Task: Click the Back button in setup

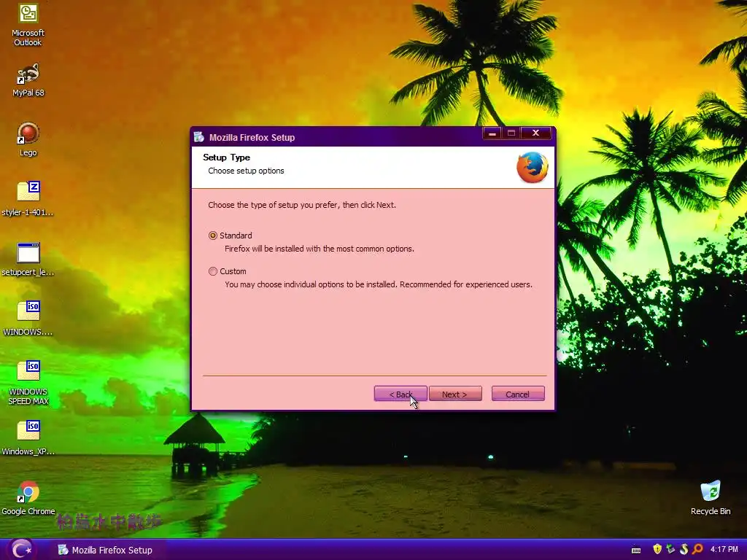Action: (x=400, y=394)
